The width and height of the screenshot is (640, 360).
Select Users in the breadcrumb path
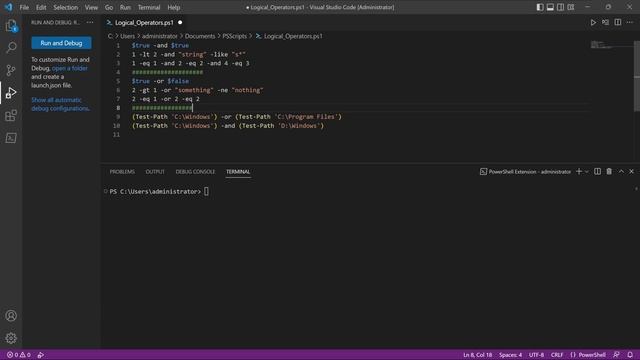(127, 36)
